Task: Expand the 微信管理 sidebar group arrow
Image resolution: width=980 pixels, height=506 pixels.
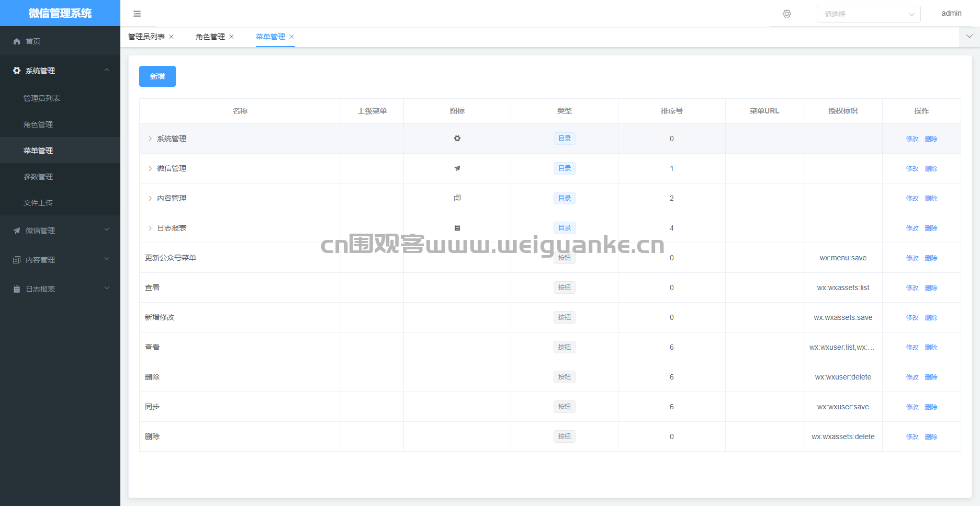Action: tap(107, 230)
